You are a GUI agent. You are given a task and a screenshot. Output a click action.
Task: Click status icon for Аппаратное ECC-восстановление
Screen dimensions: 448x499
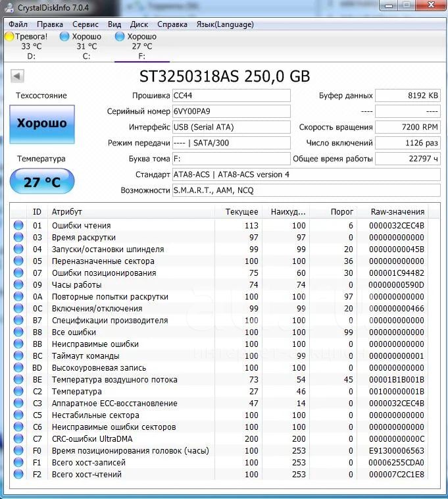click(18, 403)
